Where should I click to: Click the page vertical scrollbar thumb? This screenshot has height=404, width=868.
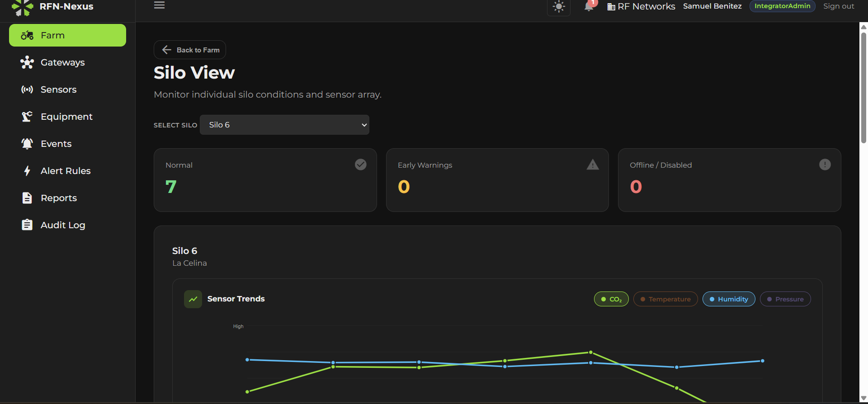tap(863, 87)
